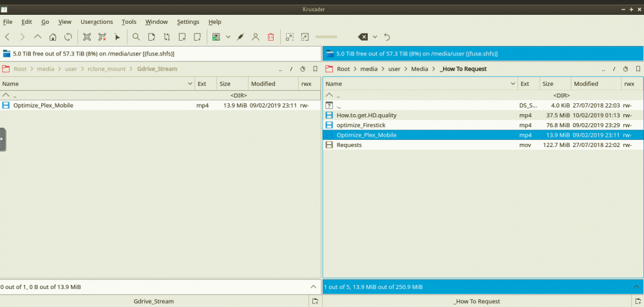Viewport: 644px width, 307px height.
Task: Go up one directory with the toolbar Up arrow
Action: 37,37
